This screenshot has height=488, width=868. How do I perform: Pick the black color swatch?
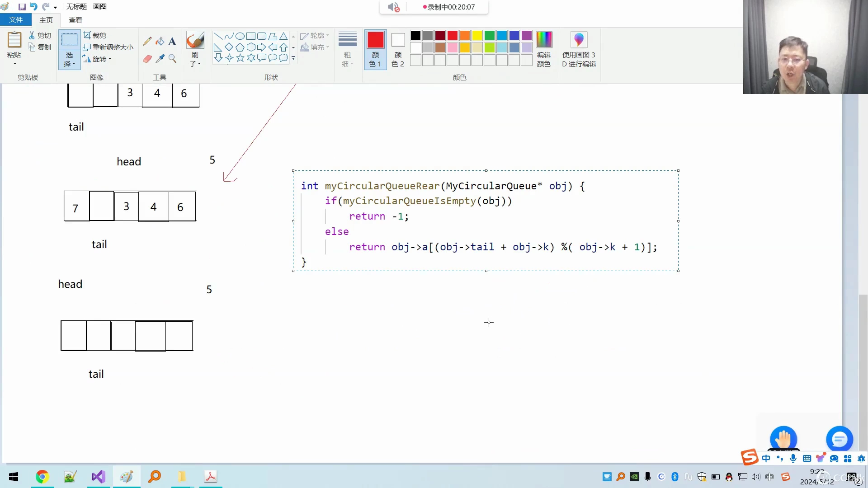point(415,35)
